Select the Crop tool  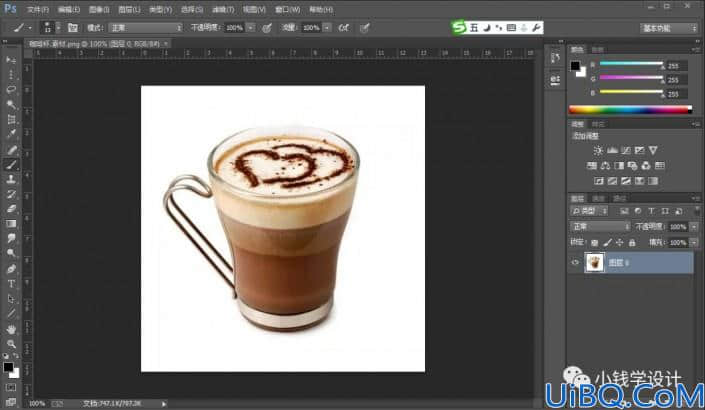[x=11, y=119]
